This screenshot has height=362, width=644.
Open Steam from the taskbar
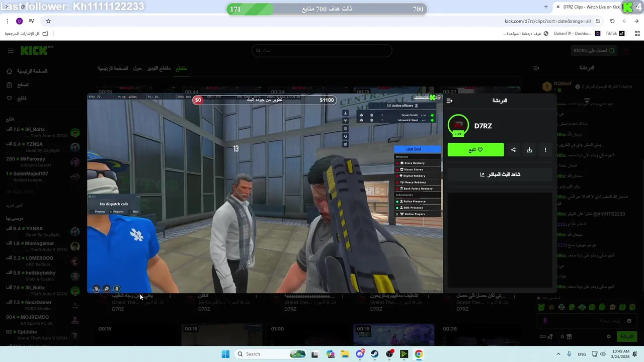[x=375, y=354]
